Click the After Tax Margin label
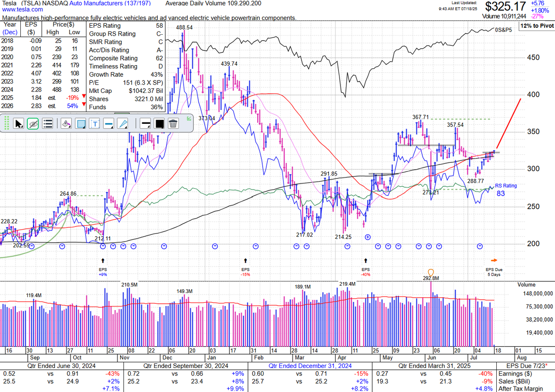The image size is (555, 392). (521, 388)
